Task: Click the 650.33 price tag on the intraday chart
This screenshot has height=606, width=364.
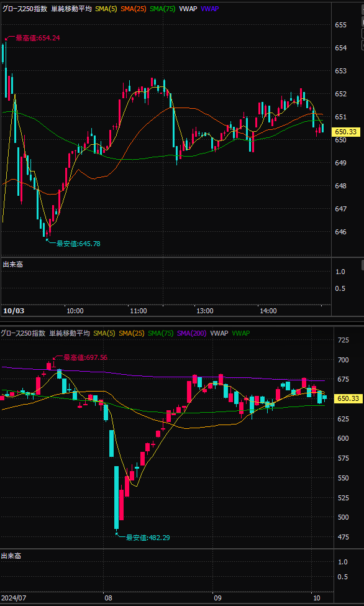Action: tap(346, 132)
